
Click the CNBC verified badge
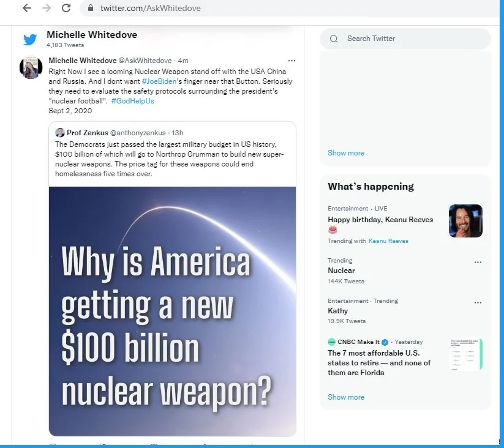point(385,342)
